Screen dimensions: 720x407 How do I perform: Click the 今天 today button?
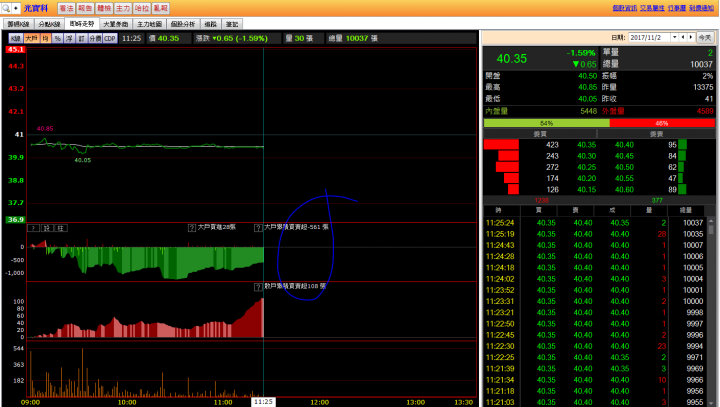(x=705, y=38)
